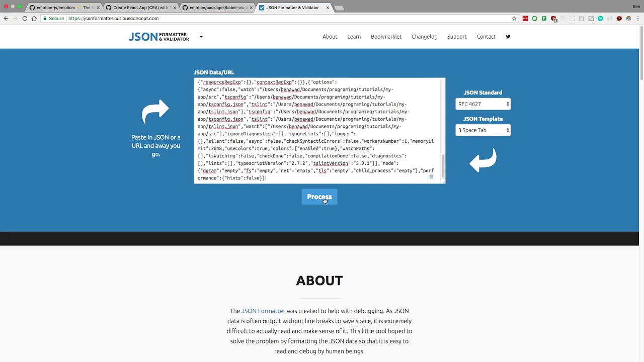Screen dimensions: 644x362
Task: Click the Process button
Action: 319,197
